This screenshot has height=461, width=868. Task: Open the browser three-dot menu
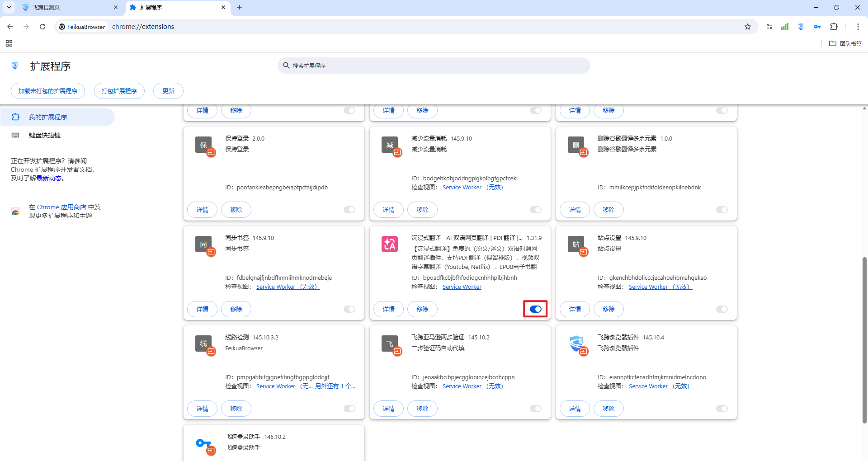click(858, 27)
